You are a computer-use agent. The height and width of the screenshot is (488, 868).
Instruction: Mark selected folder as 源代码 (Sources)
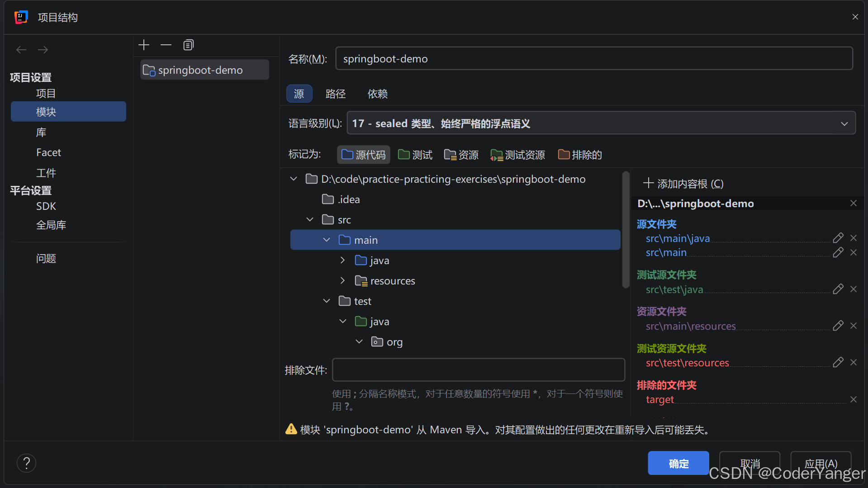364,155
